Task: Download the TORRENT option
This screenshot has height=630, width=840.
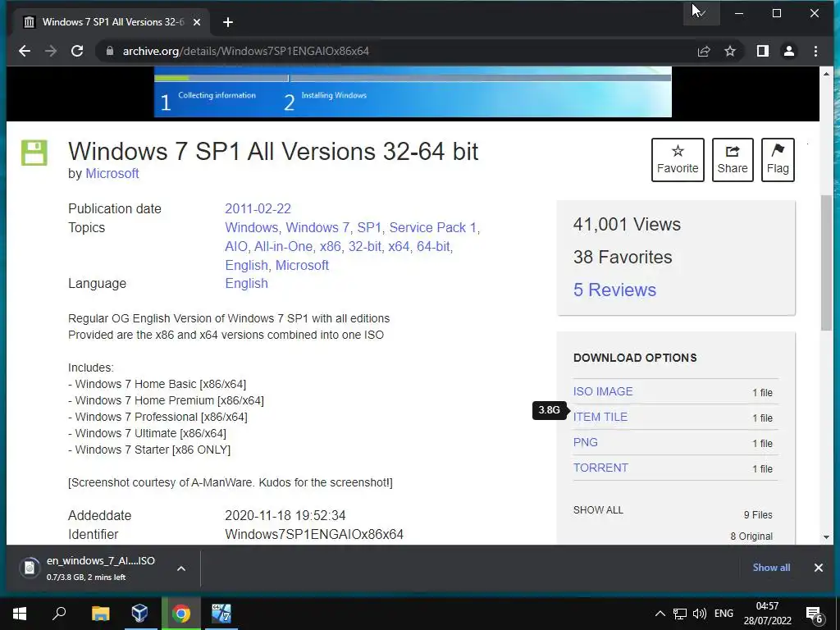Action: tap(600, 468)
